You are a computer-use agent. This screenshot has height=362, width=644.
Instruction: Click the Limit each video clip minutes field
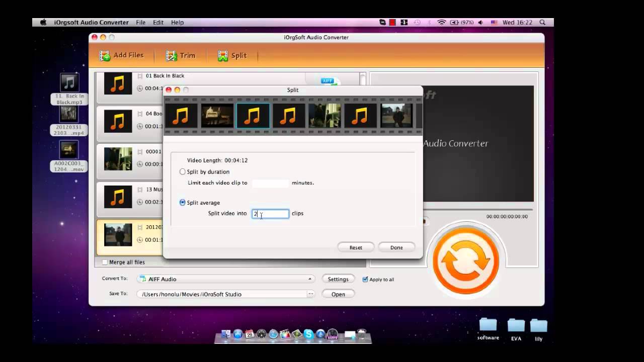tap(271, 183)
